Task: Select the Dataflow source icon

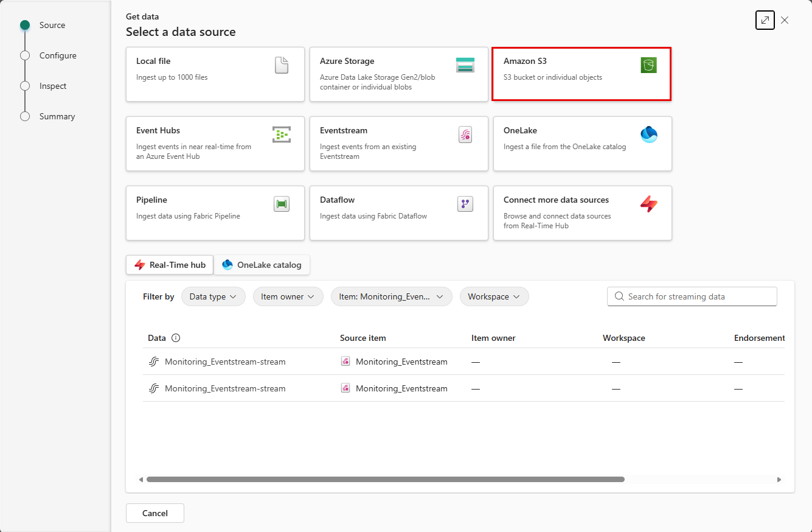Action: tap(465, 204)
